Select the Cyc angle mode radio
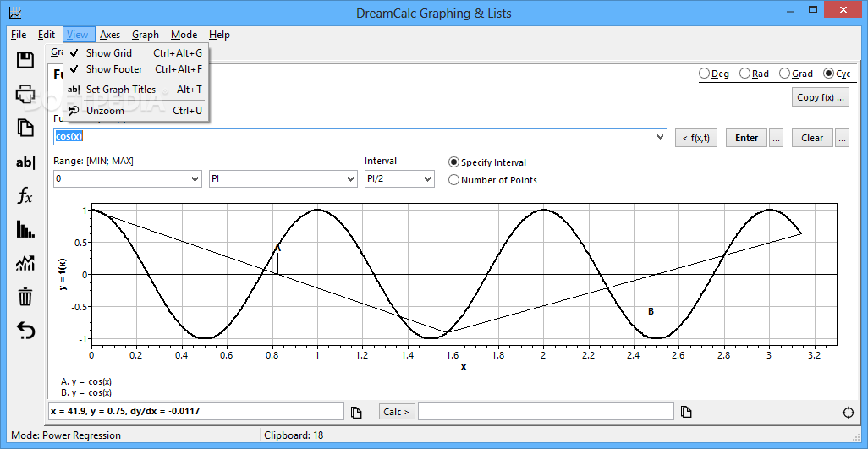This screenshot has width=868, height=449. pos(837,74)
